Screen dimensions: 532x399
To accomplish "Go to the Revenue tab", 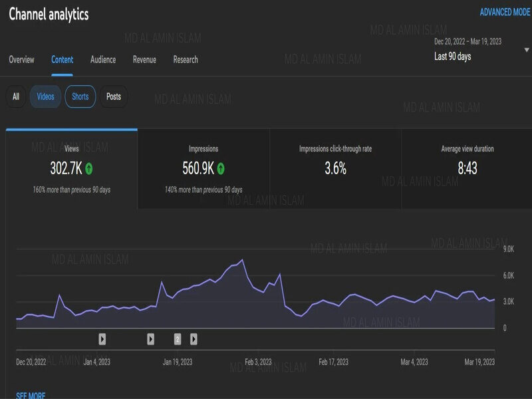I will pyautogui.click(x=144, y=60).
